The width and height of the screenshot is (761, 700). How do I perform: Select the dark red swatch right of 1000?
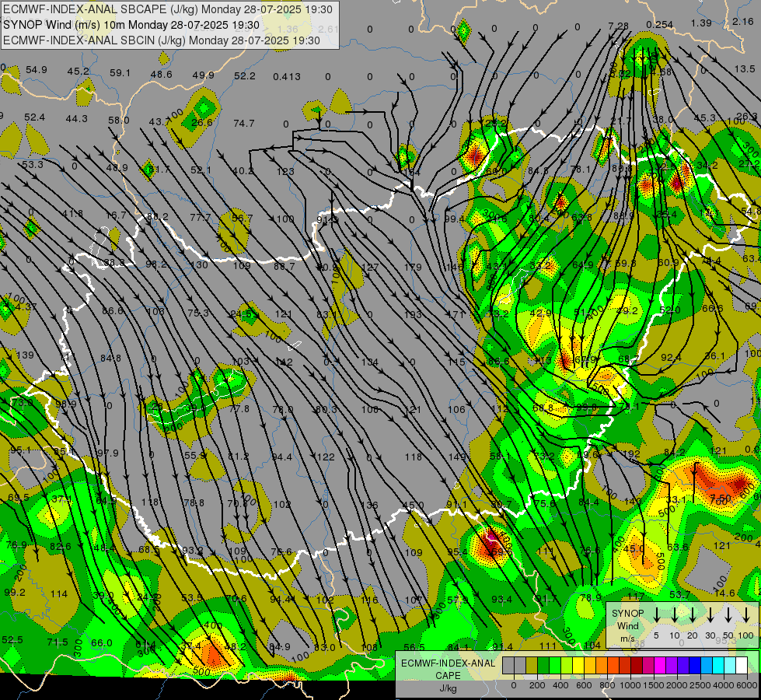point(637,666)
